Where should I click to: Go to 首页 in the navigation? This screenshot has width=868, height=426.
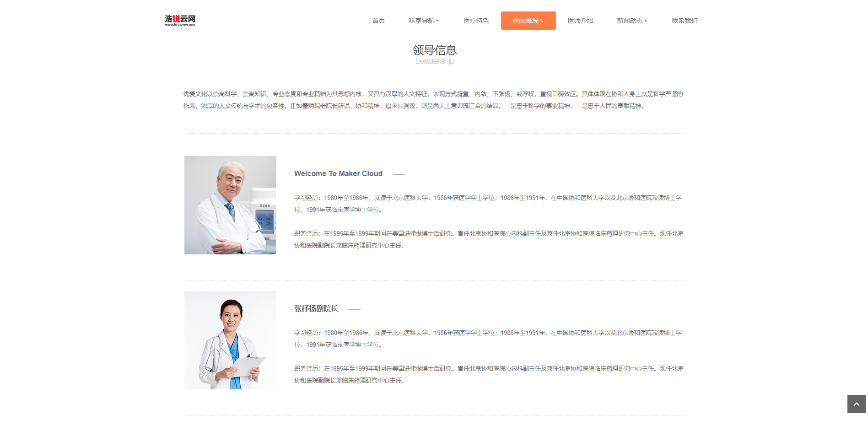click(x=378, y=21)
